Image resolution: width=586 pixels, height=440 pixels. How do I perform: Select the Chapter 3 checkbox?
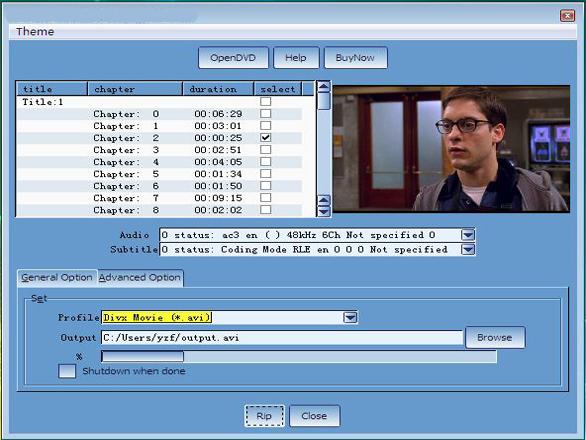(x=265, y=149)
